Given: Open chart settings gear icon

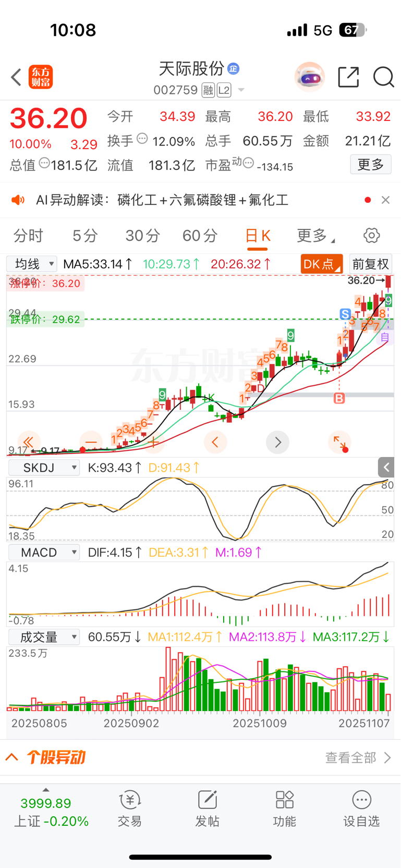Looking at the screenshot, I should pos(371,236).
